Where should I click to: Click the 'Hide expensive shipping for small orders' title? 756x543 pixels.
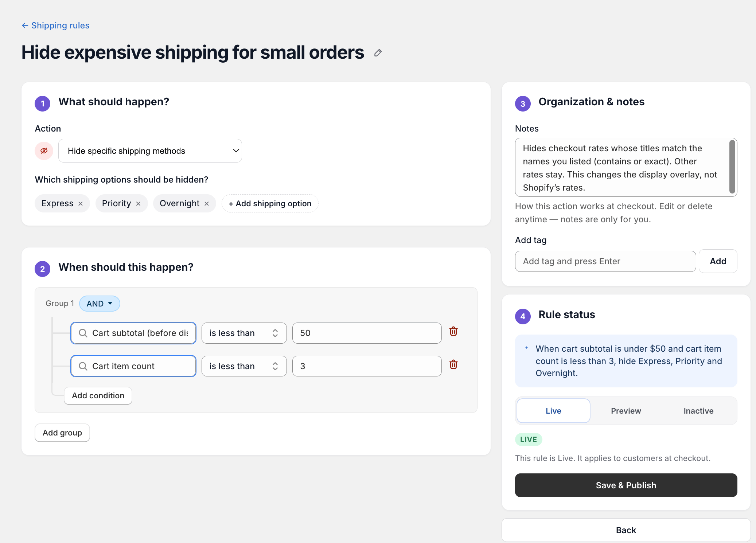pos(193,52)
